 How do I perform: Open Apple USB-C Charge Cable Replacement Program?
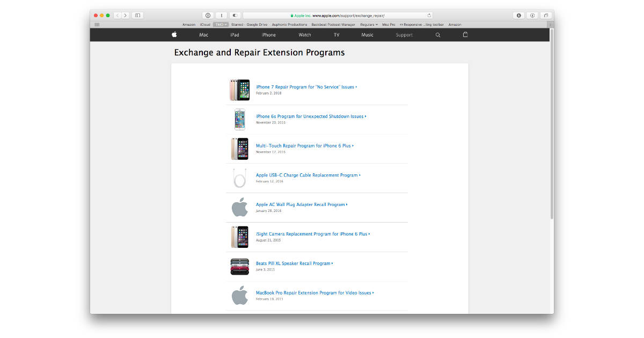308,175
